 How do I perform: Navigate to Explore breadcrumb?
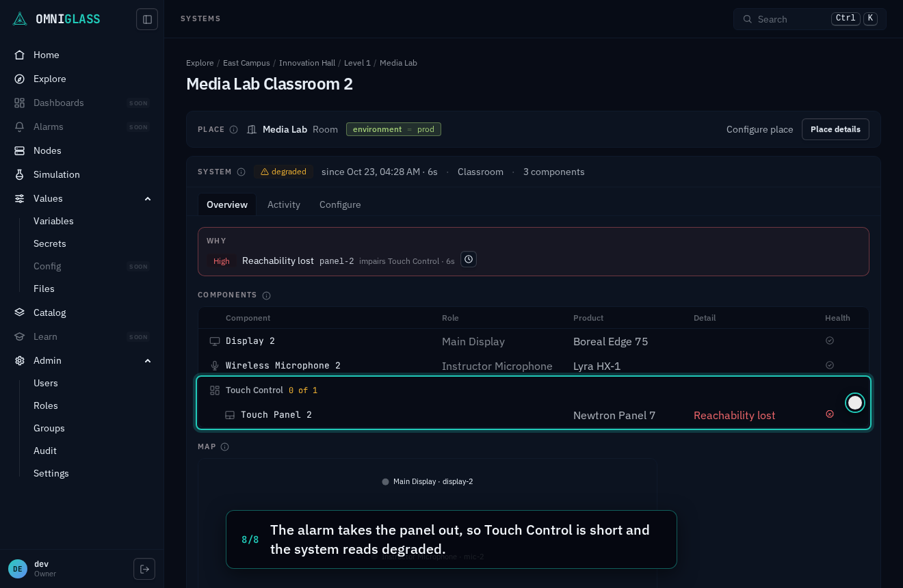click(200, 63)
